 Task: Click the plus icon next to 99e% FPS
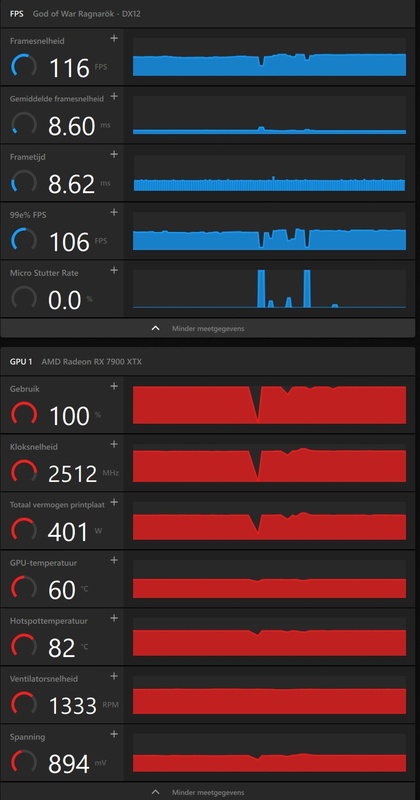point(114,212)
